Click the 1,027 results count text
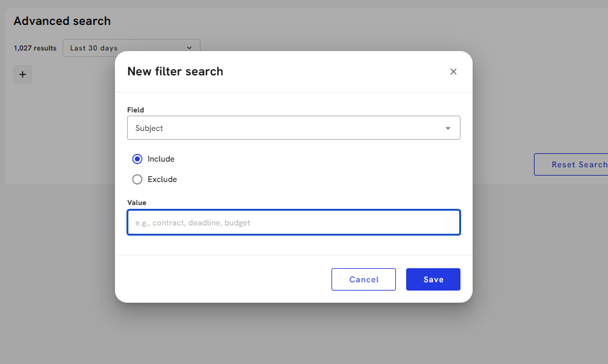 (x=35, y=48)
